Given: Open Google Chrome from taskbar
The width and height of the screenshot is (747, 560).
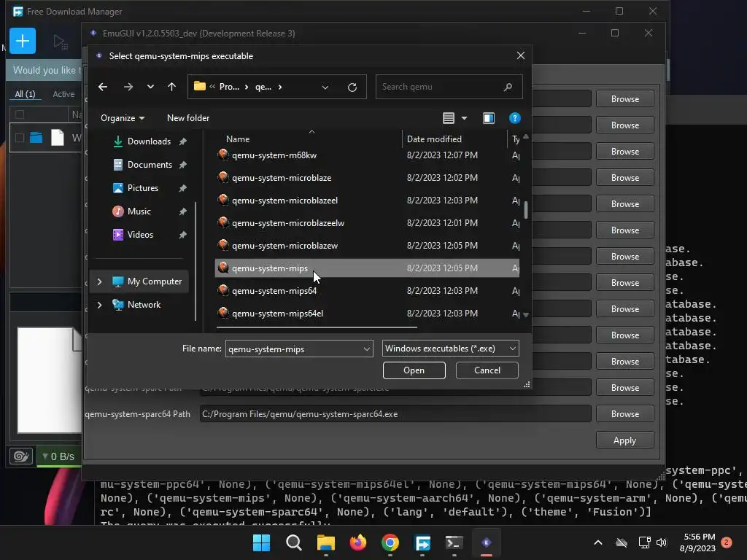Looking at the screenshot, I should click(390, 542).
